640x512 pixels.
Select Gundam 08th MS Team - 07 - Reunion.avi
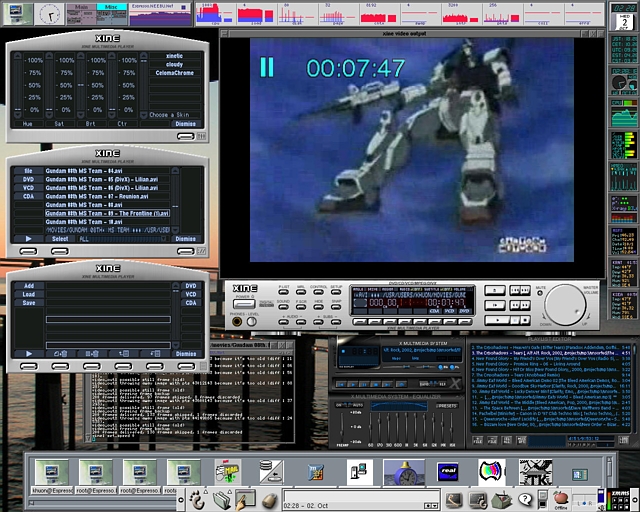(107, 197)
